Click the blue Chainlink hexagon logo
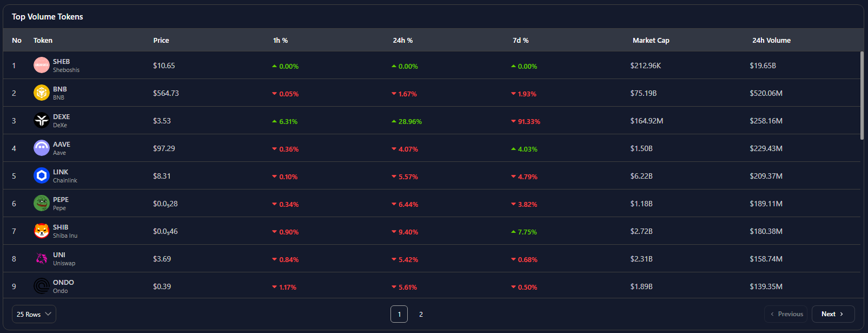This screenshot has width=868, height=333. point(42,176)
